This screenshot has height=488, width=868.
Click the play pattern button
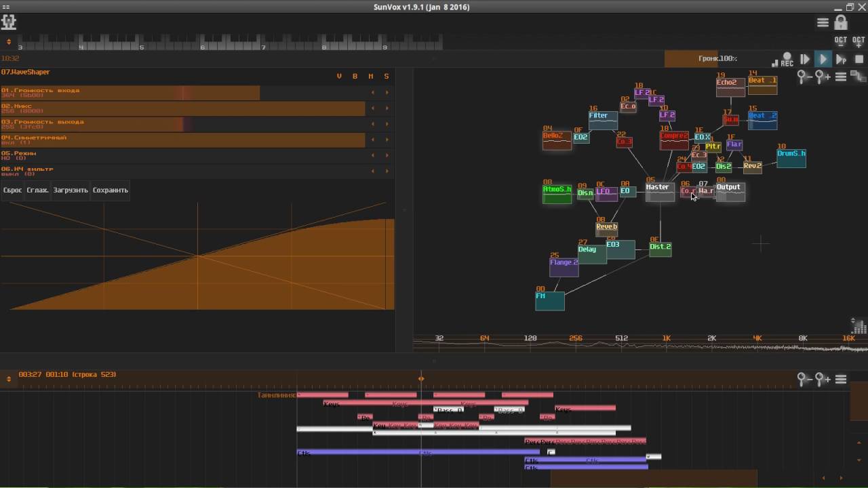coord(841,60)
